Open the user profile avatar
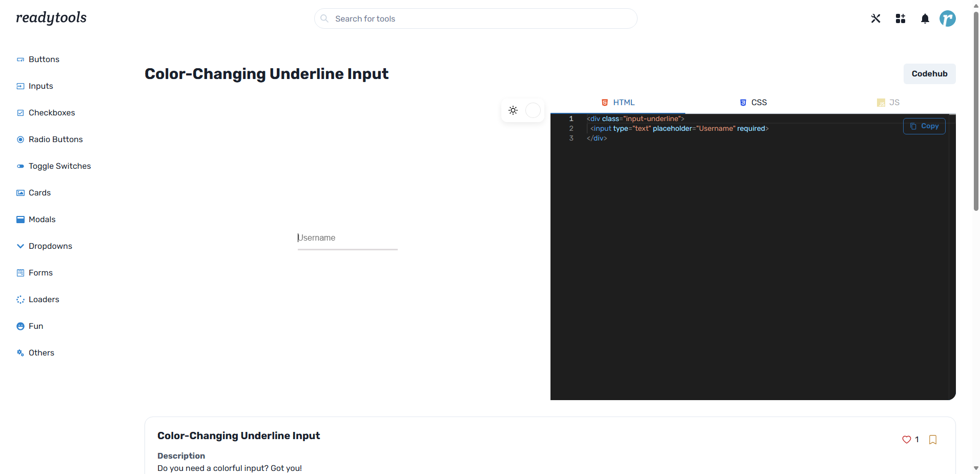980x474 pixels. click(948, 18)
